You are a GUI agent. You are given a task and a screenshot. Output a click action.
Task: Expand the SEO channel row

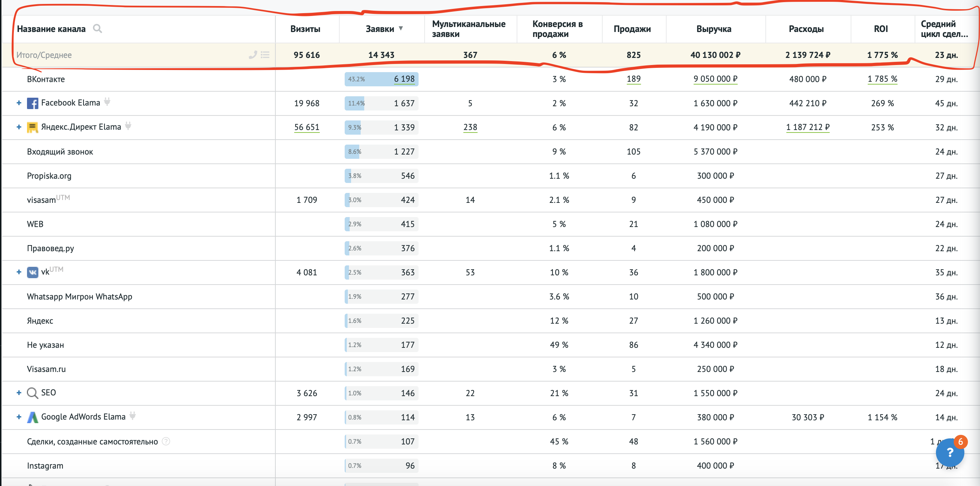click(18, 393)
